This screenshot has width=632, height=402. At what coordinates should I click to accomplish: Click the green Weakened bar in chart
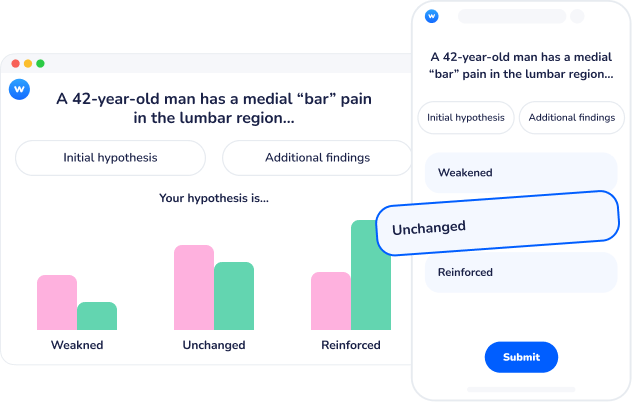point(97,316)
